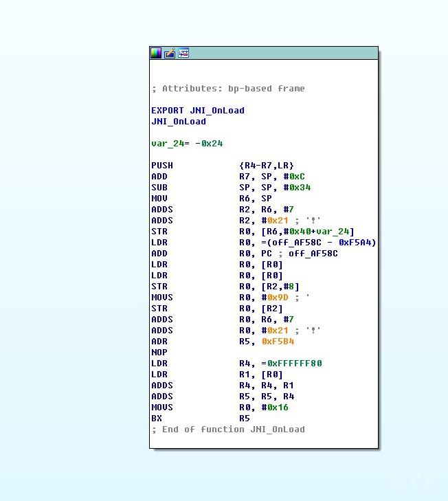448x501 pixels.
Task: Click the edit node comment icon
Action: pyautogui.click(x=170, y=53)
